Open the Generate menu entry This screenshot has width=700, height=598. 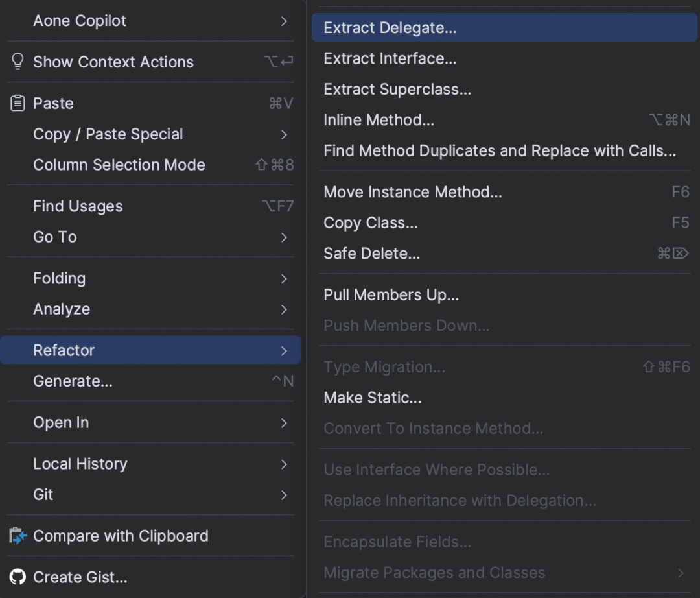click(150, 381)
